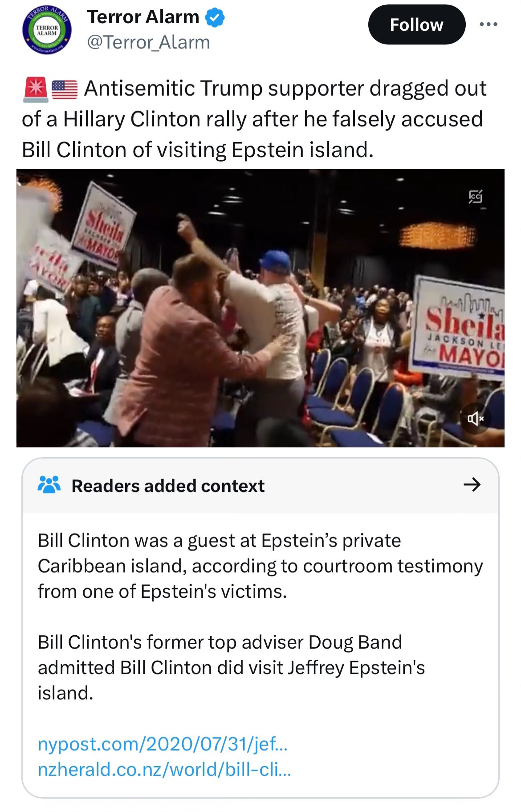Tap the Readers added context header
521x812 pixels.
[x=260, y=486]
